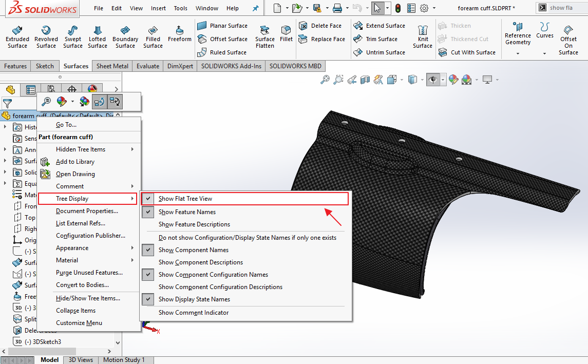
Task: Switch to the Sheet Metal tab
Action: [x=111, y=66]
